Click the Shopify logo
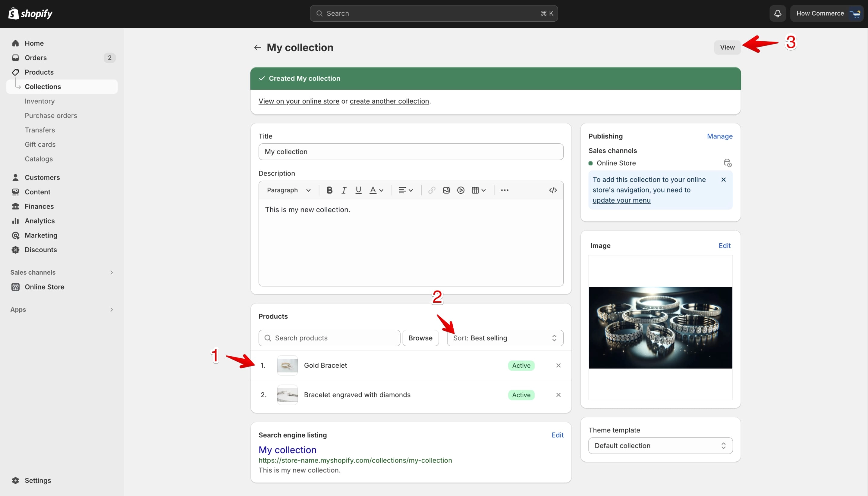The image size is (868, 496). pyautogui.click(x=30, y=14)
